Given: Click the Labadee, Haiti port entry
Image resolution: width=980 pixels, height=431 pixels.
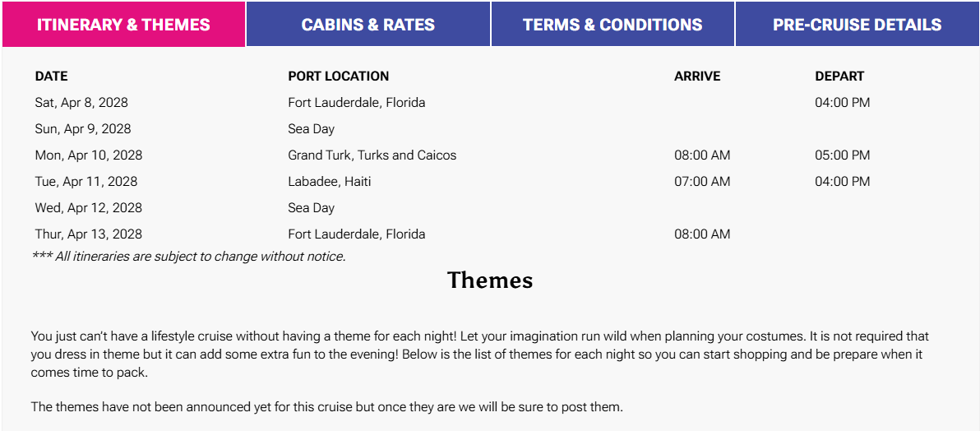Looking at the screenshot, I should coord(329,182).
